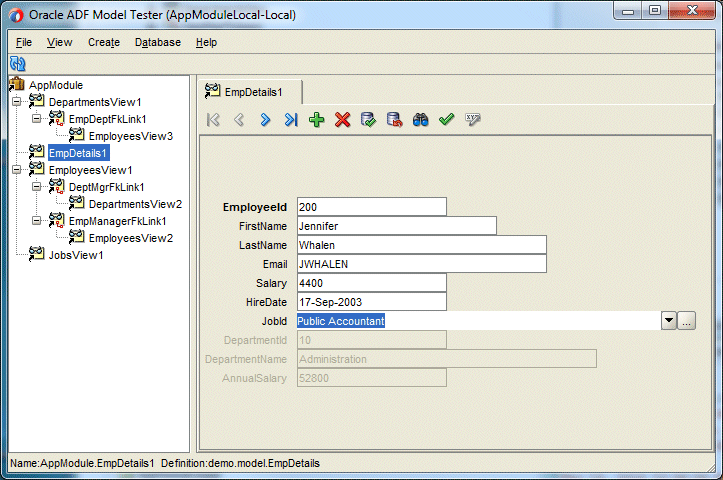Click status bar Name:AppModule.EmpDetails1 text
Screen dimensions: 723x480
(82, 463)
